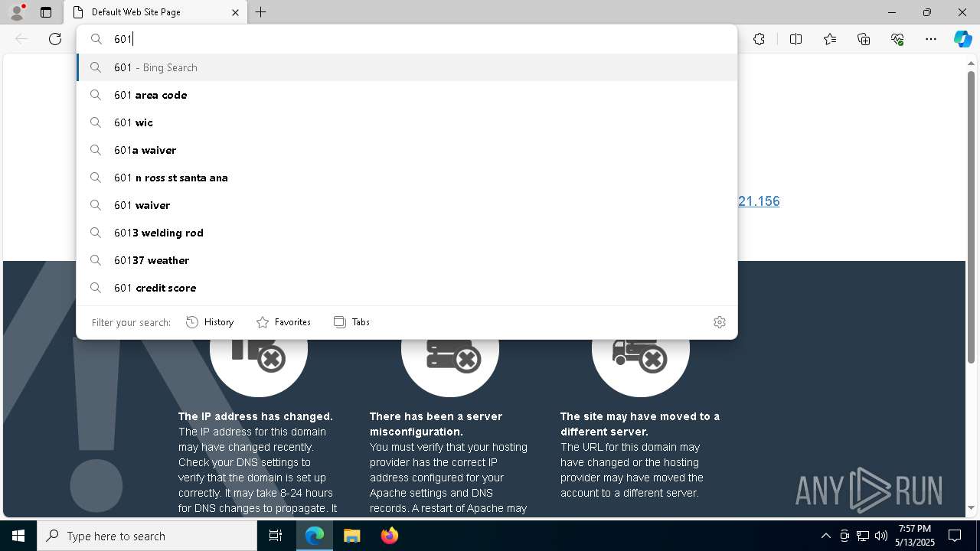Open address bar search settings gear
The width and height of the screenshot is (980, 551).
pos(719,322)
